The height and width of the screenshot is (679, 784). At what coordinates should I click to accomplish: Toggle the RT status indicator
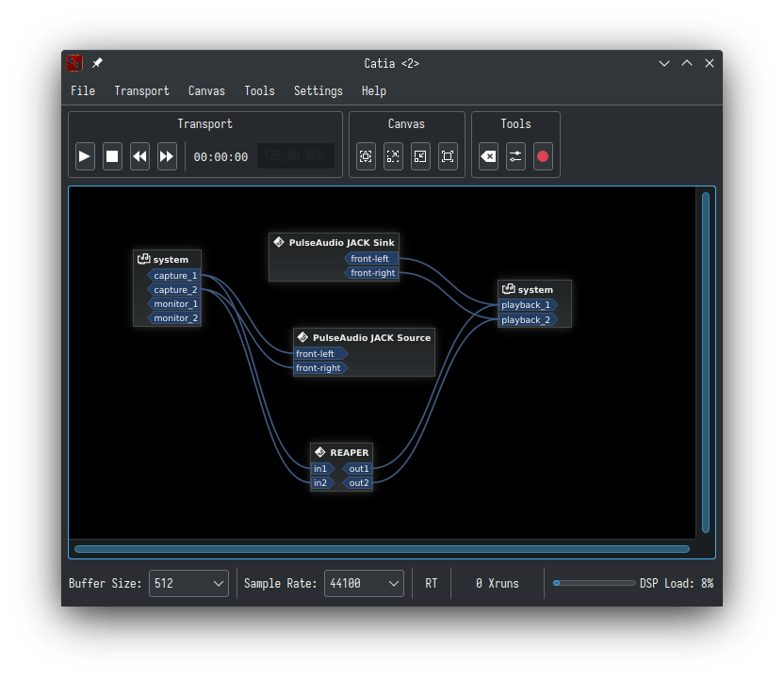pyautogui.click(x=432, y=583)
